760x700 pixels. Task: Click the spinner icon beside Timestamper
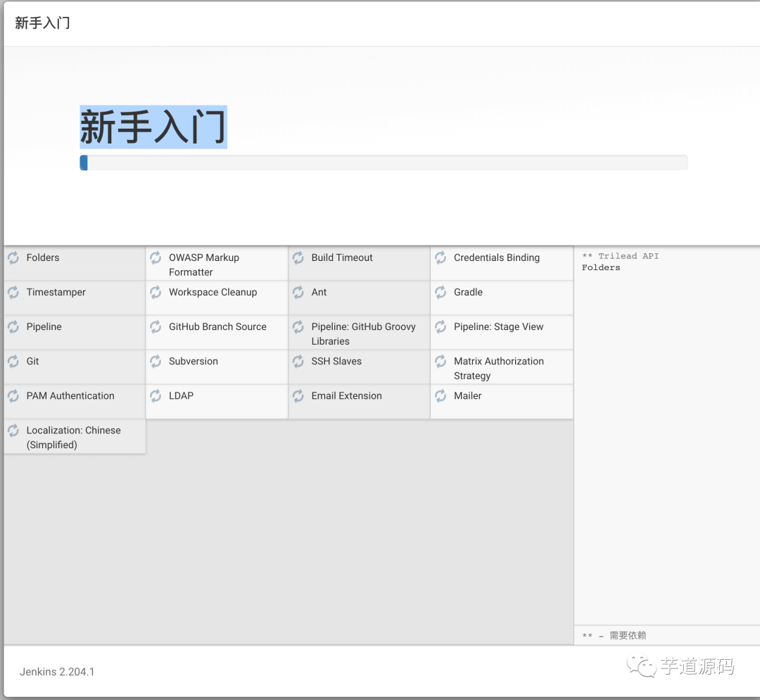point(13,292)
